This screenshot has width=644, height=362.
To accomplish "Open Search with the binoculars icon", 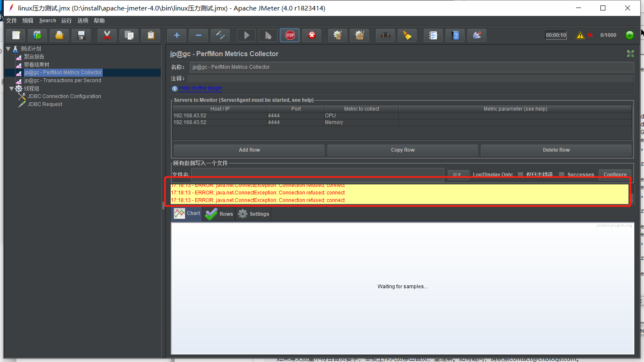I will pyautogui.click(x=386, y=35).
